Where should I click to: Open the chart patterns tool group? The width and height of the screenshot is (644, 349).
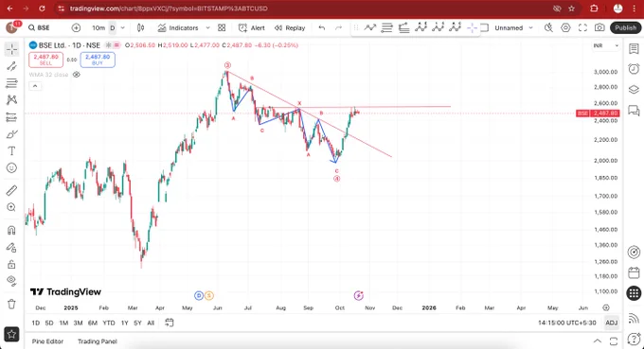point(11,100)
